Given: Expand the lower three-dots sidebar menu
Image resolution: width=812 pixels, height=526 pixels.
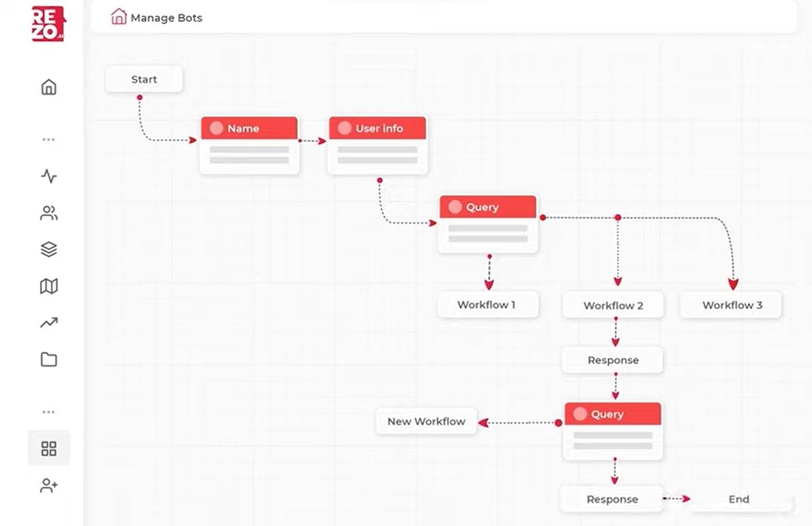Looking at the screenshot, I should pyautogui.click(x=49, y=412).
